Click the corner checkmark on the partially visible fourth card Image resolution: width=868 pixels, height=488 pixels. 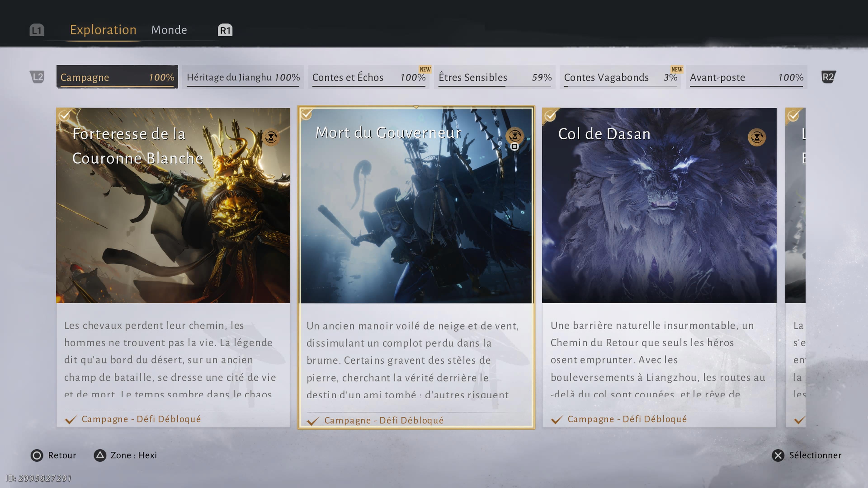tap(793, 115)
